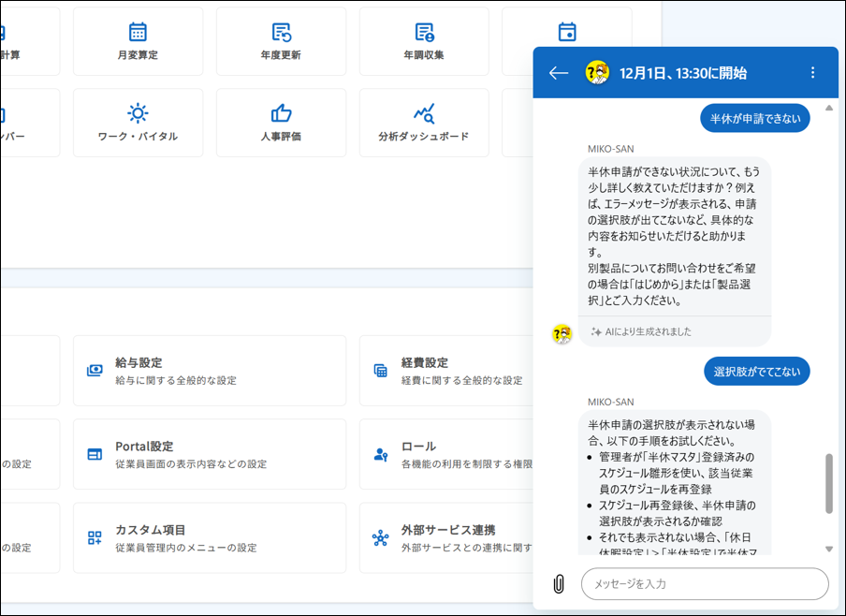Open 人事評価 thumbs-up tile
846x616 pixels.
281,123
